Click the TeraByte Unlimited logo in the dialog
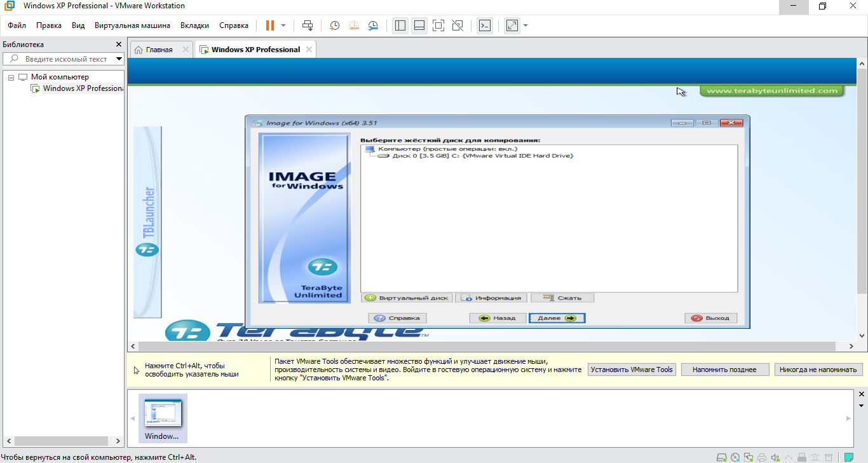868x463 pixels. click(x=322, y=266)
